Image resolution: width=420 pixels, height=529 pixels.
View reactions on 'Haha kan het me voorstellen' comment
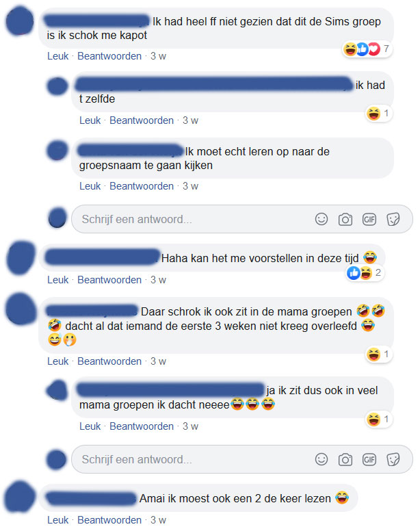tap(365, 272)
